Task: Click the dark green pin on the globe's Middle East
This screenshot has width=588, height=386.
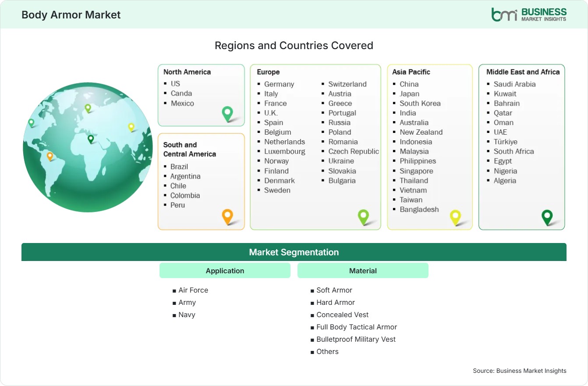Action: pyautogui.click(x=91, y=139)
